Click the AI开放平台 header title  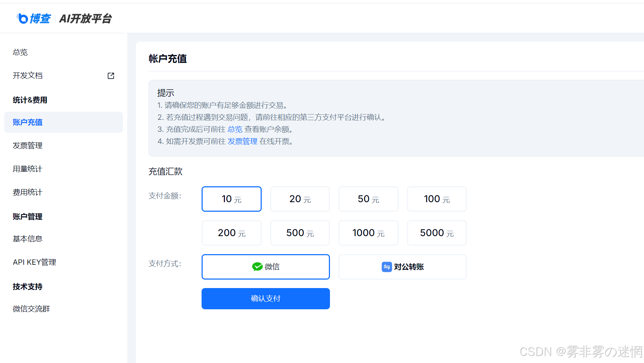(x=86, y=18)
